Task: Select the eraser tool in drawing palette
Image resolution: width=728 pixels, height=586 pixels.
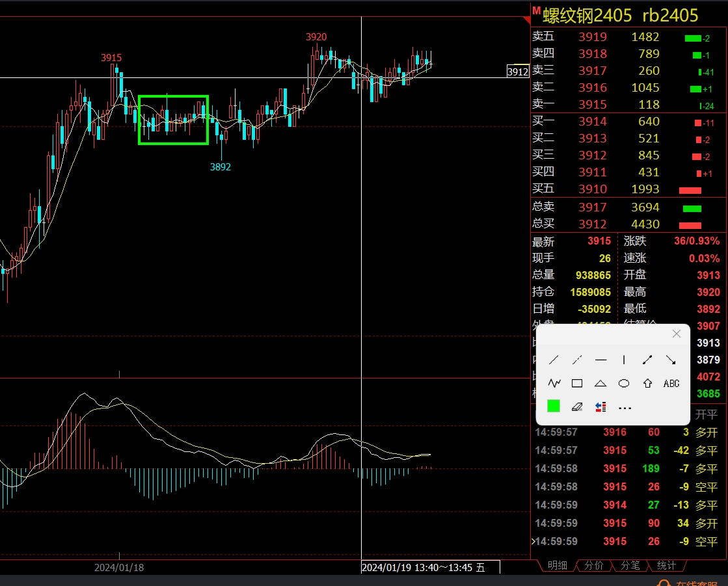Action: click(x=577, y=407)
